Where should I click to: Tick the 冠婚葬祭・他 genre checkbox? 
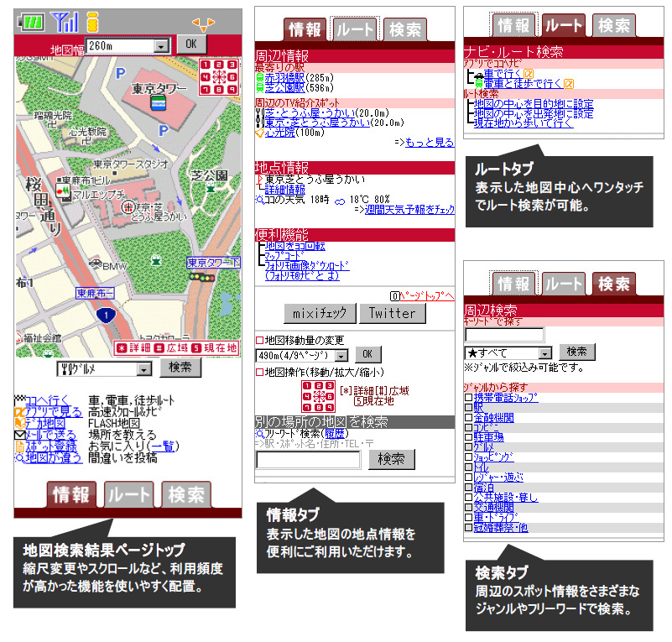tap(468, 527)
